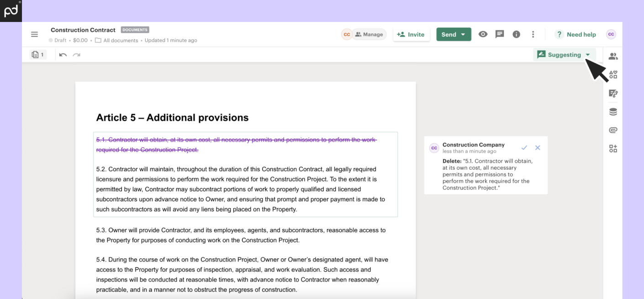The height and width of the screenshot is (299, 644).
Task: Toggle document preview eye icon
Action: click(x=483, y=34)
